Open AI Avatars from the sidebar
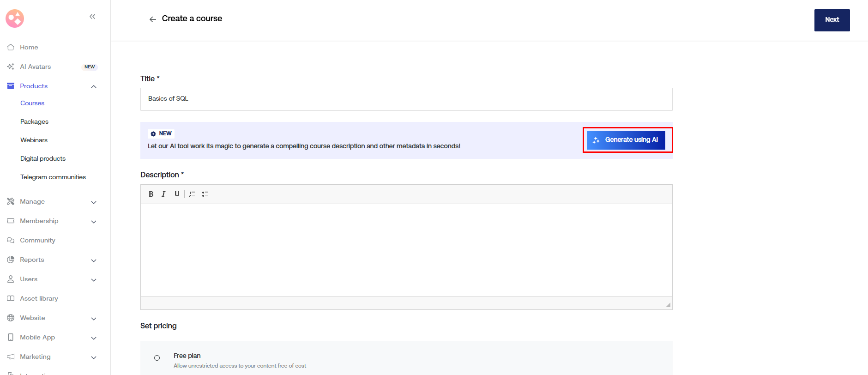 [x=36, y=67]
